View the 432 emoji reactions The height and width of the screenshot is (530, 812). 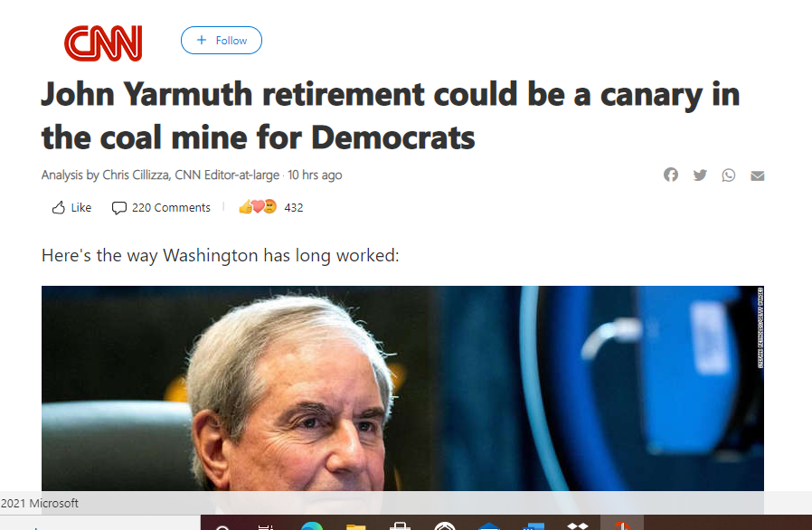point(270,207)
